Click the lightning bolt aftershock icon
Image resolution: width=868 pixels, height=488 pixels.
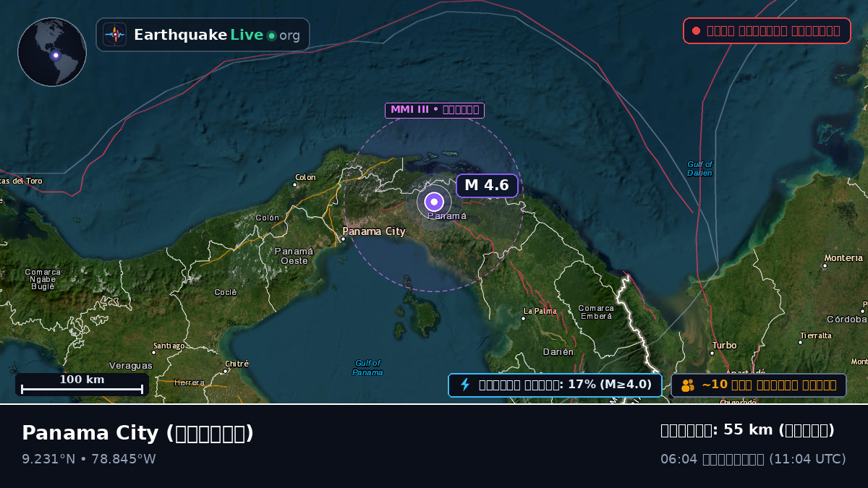(x=465, y=385)
